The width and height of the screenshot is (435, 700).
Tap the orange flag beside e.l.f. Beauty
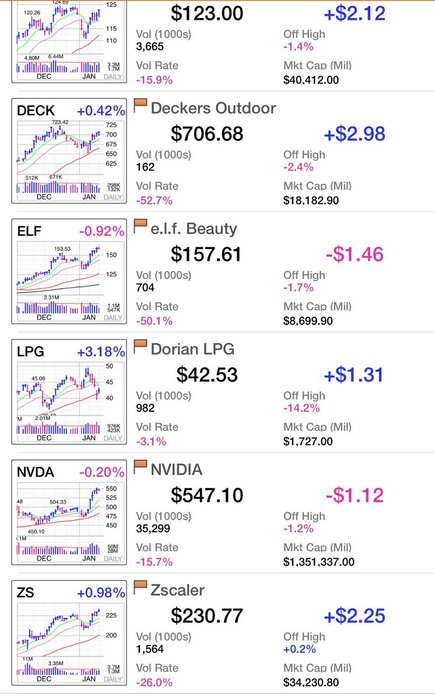[x=140, y=227]
